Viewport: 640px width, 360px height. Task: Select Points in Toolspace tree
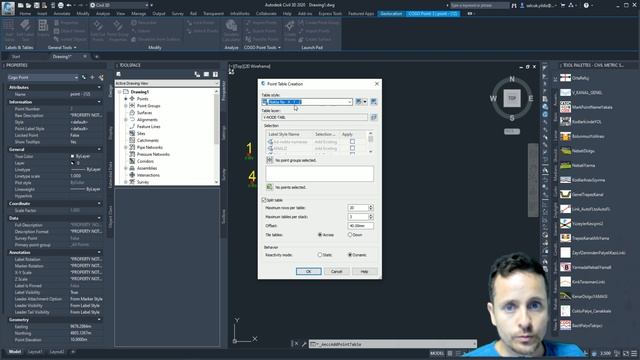142,99
